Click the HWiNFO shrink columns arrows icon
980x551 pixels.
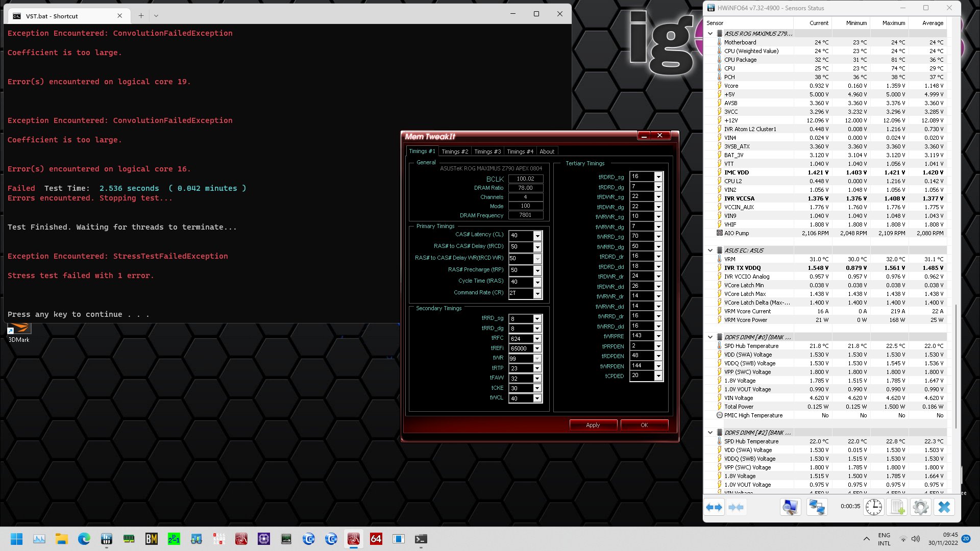tap(736, 507)
